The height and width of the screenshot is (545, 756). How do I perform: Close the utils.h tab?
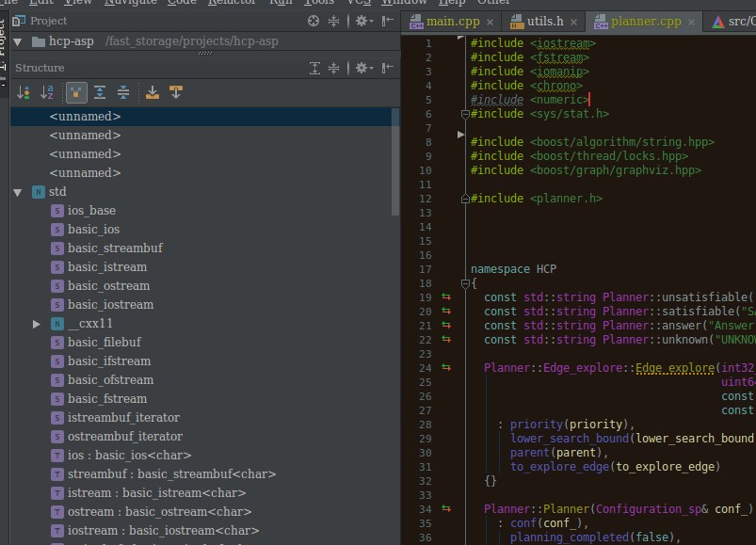point(573,23)
